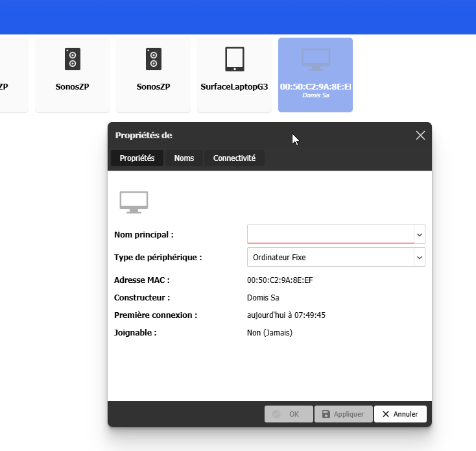Click the speaker icon on the SonosZP tile beside SurfaceLaptopG3
This screenshot has width=476, height=451.
tap(153, 59)
